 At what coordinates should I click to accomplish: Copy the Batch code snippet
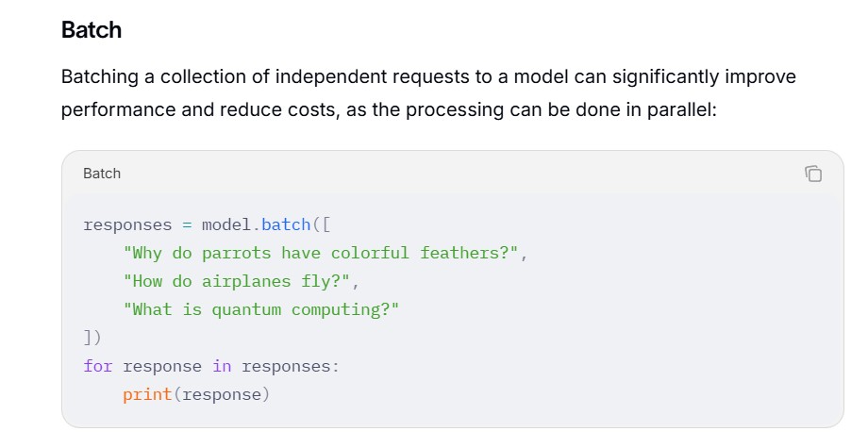point(813,174)
